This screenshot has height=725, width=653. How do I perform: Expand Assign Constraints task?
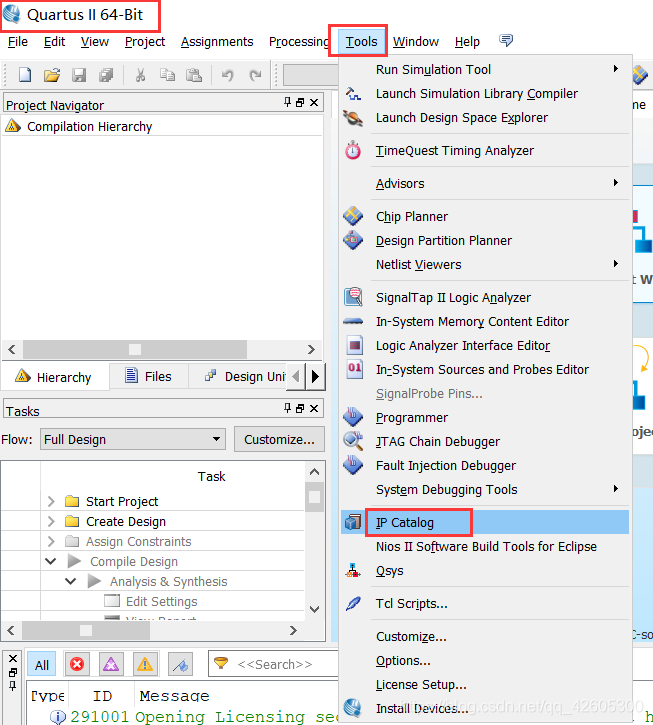click(51, 541)
